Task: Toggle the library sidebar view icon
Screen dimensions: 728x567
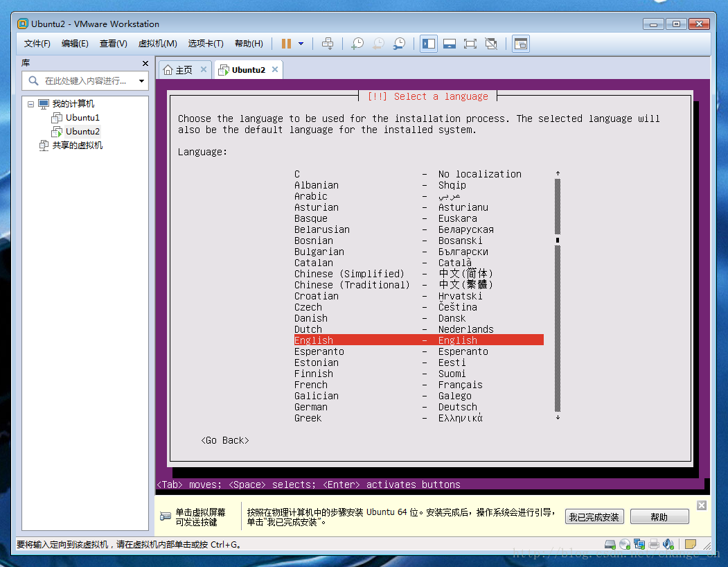Action: (x=429, y=44)
